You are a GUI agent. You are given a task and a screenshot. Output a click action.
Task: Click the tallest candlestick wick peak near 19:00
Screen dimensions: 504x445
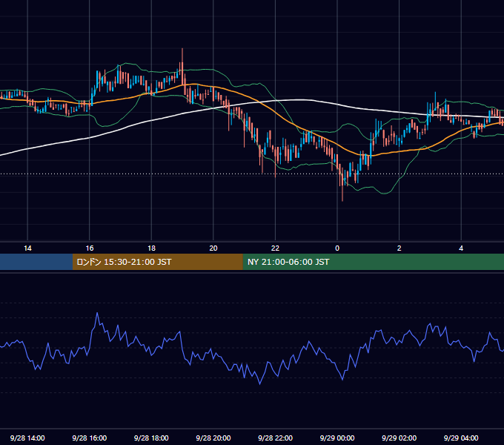[x=182, y=49]
